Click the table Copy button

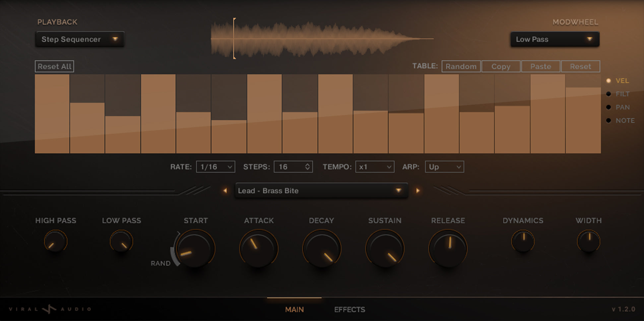(501, 66)
